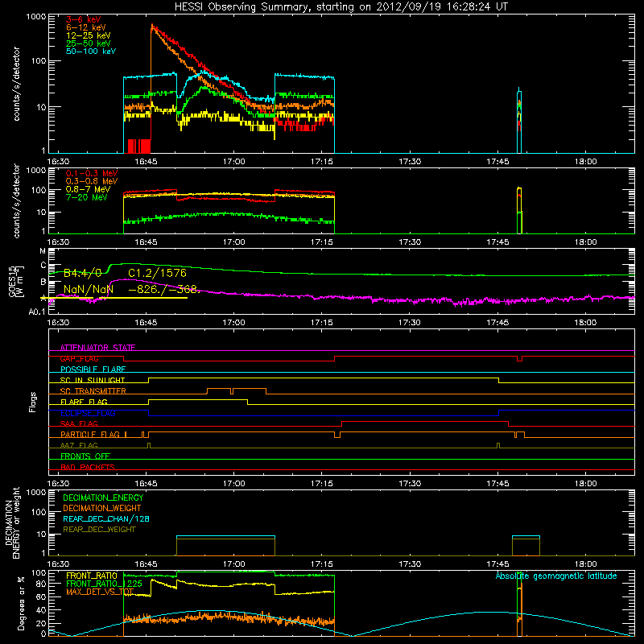This screenshot has height=644, width=644.
Task: Click the Absolute geomagnetic latitude label
Action: point(556,576)
